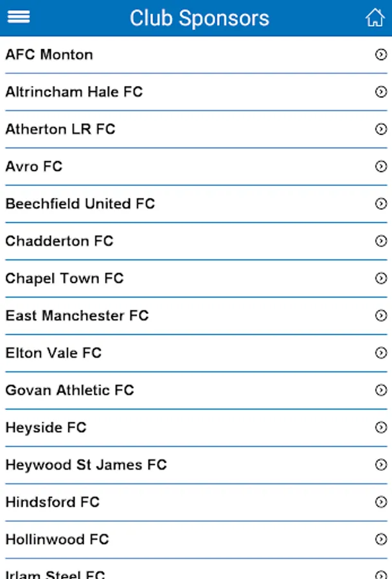Expand East Manchester FC via its chevron
The height and width of the screenshot is (579, 392).
click(381, 315)
